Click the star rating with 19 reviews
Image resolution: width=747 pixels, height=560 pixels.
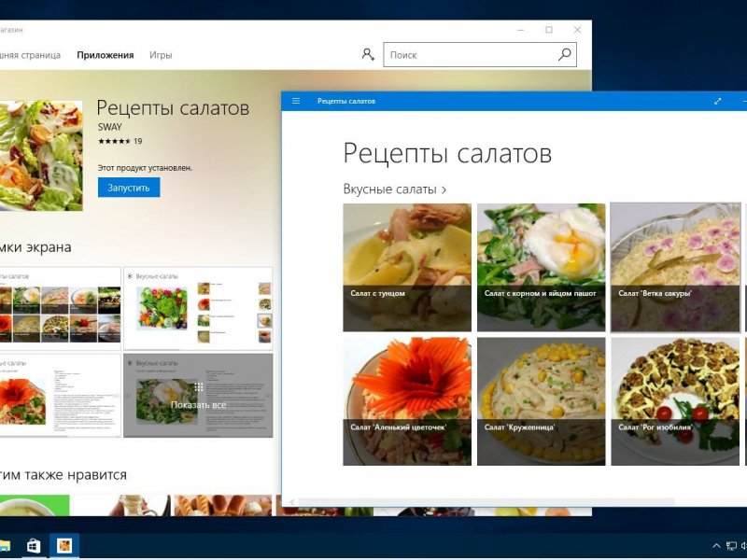pos(120,141)
